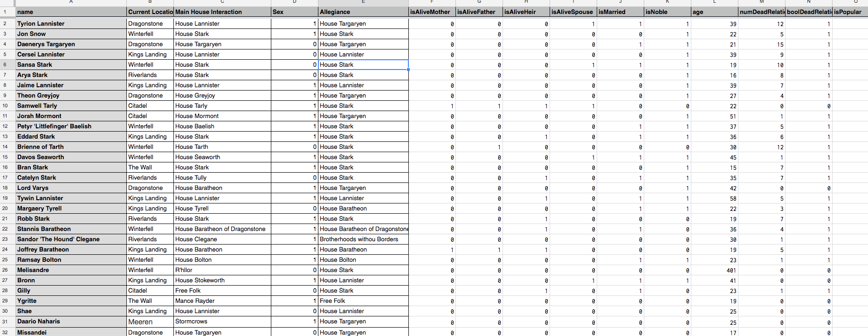Select the 'Lord Varys' cell
The width and height of the screenshot is (868, 336).
[x=71, y=188]
